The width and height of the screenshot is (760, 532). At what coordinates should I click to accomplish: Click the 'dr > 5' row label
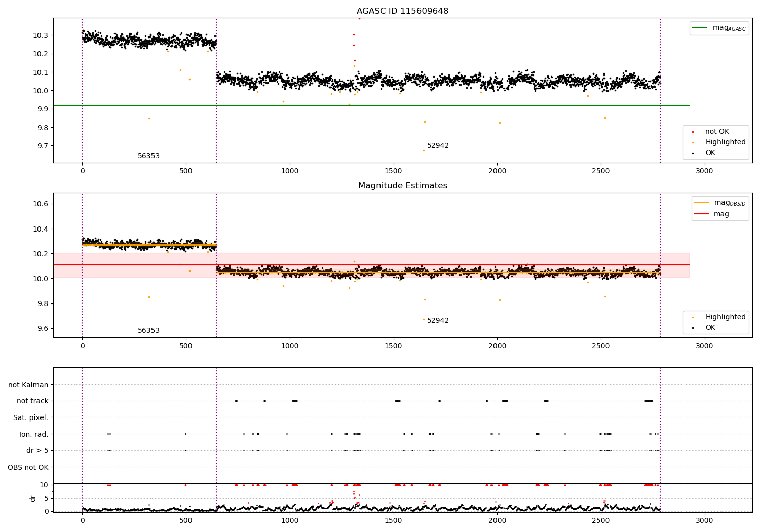(x=37, y=450)
